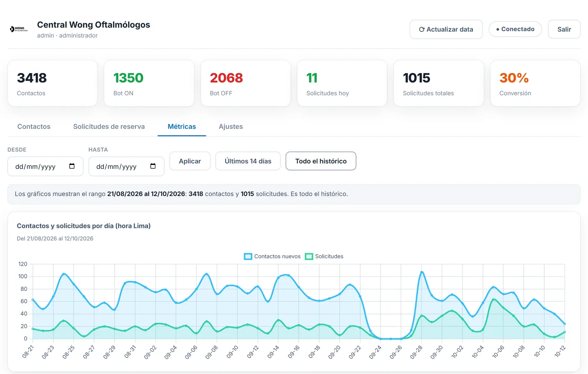Screen dimensions: 588x374
Task: Log out with the Salir button
Action: pyautogui.click(x=564, y=29)
